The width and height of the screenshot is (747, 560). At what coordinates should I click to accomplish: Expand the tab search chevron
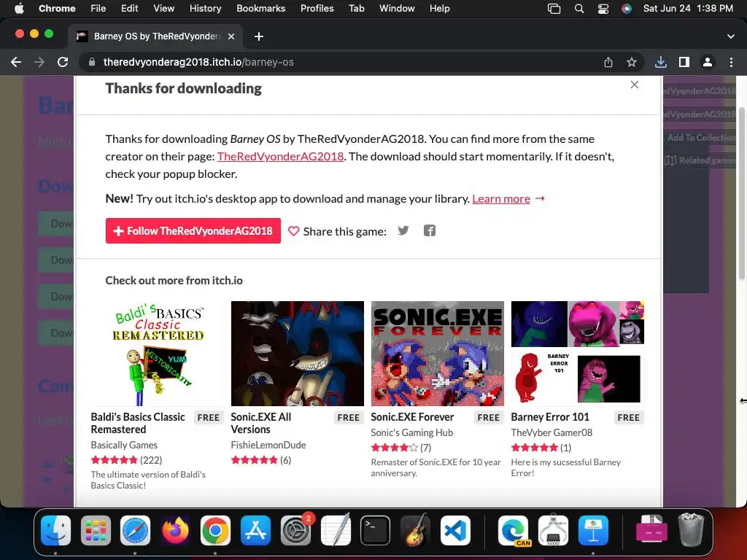[x=731, y=36]
